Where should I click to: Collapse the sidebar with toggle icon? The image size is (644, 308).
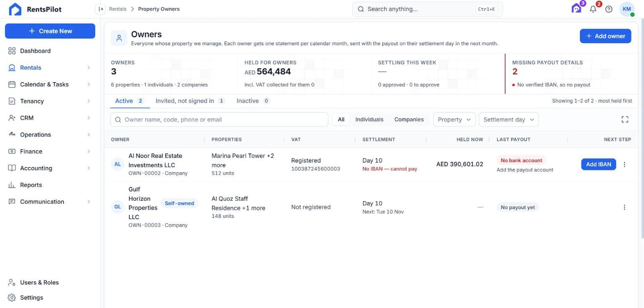click(101, 9)
